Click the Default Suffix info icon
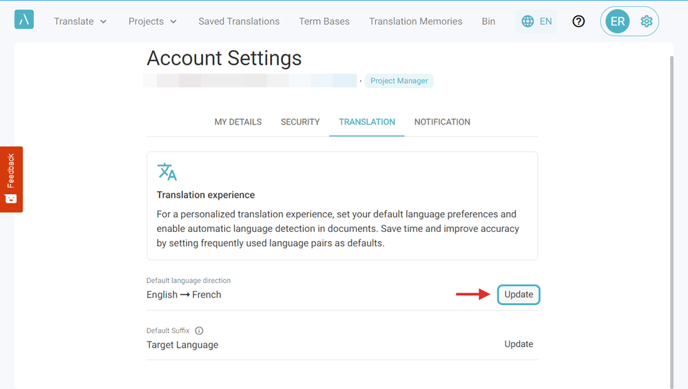This screenshot has height=389, width=688. 199,330
